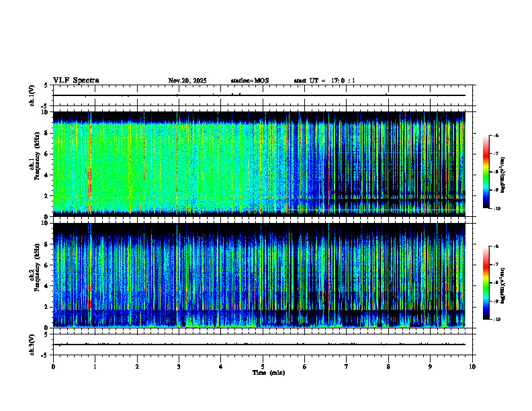Click the "ch.3(V)" waveform axis label
Screen dimensions: 532x411
[x=32, y=345]
